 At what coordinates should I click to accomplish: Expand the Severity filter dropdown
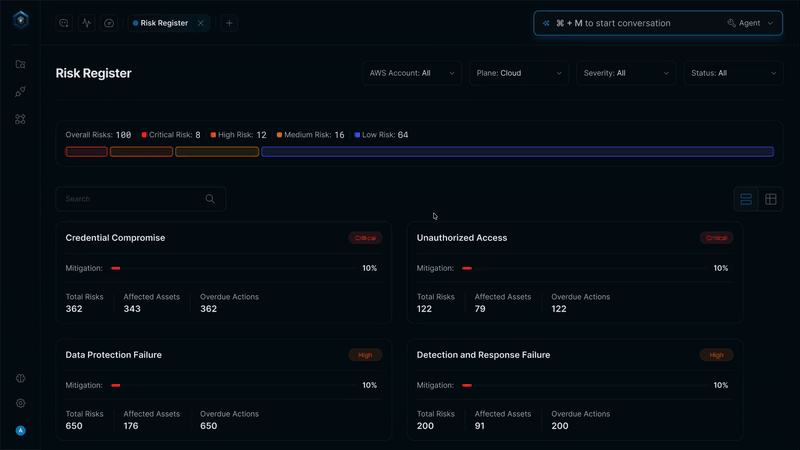626,73
